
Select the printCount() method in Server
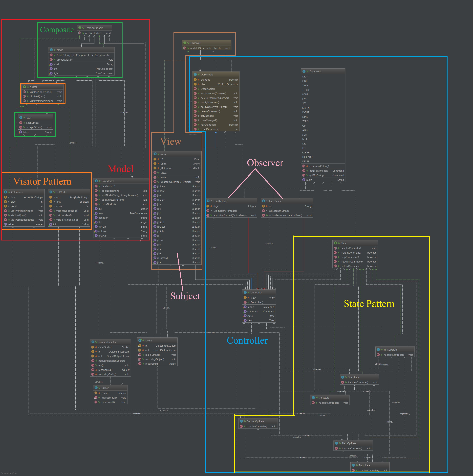tap(108, 402)
